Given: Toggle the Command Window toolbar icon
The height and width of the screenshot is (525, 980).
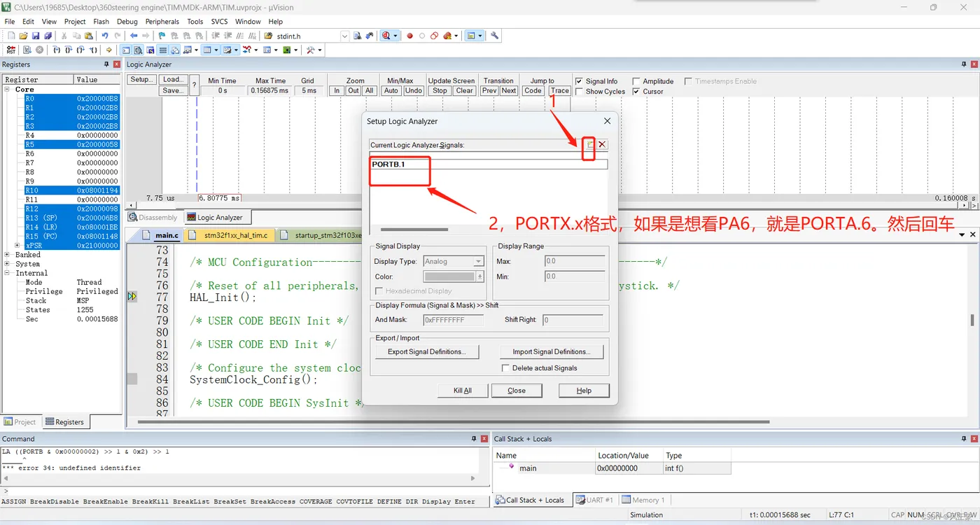Looking at the screenshot, I should [x=126, y=50].
